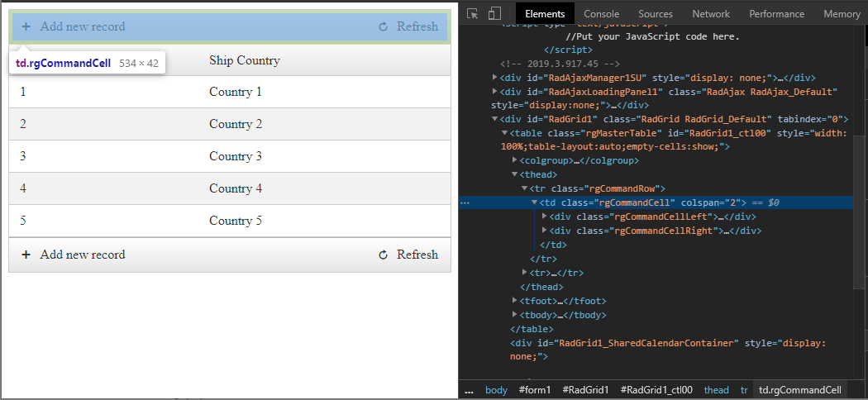Screen dimensions: 868x400
Task: Click the Ship Country column header
Action: coord(244,60)
